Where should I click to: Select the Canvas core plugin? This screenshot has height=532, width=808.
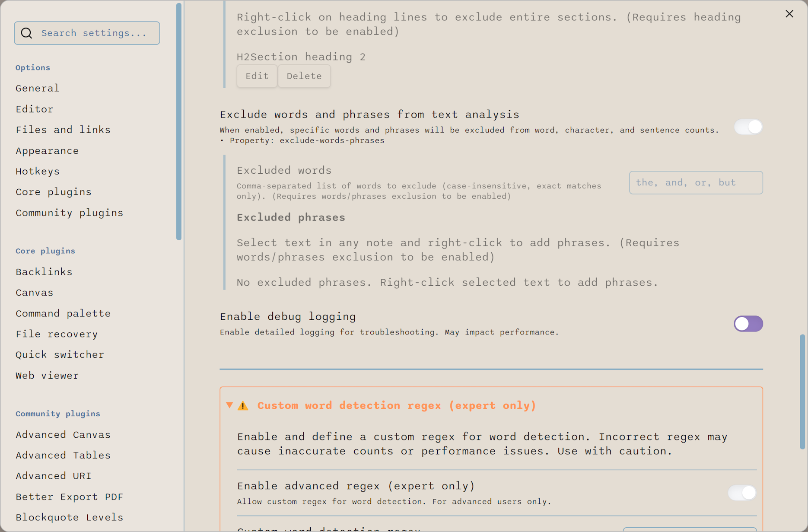coord(34,292)
